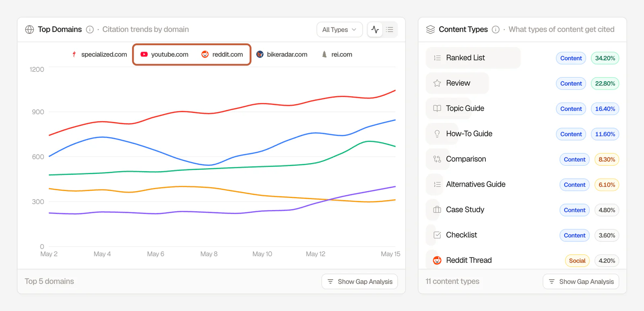Select the Case Study content type
Image resolution: width=644 pixels, height=311 pixels.
[x=465, y=210]
